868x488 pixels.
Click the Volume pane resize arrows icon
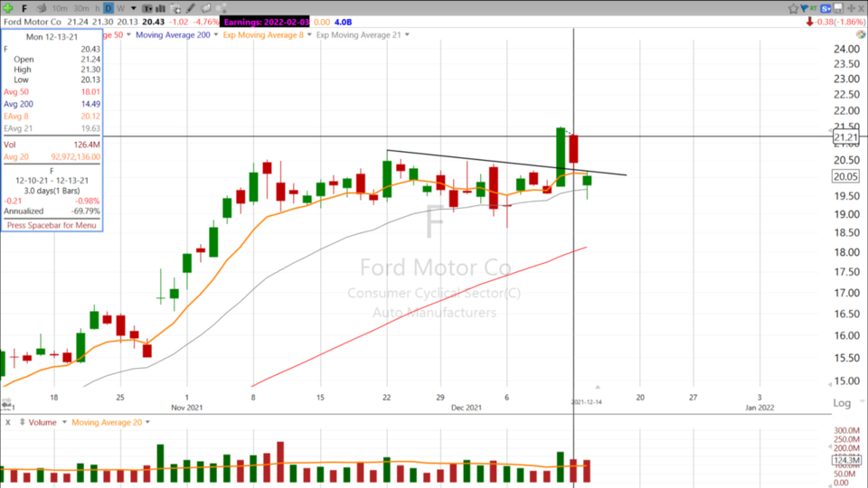pyautogui.click(x=22, y=422)
